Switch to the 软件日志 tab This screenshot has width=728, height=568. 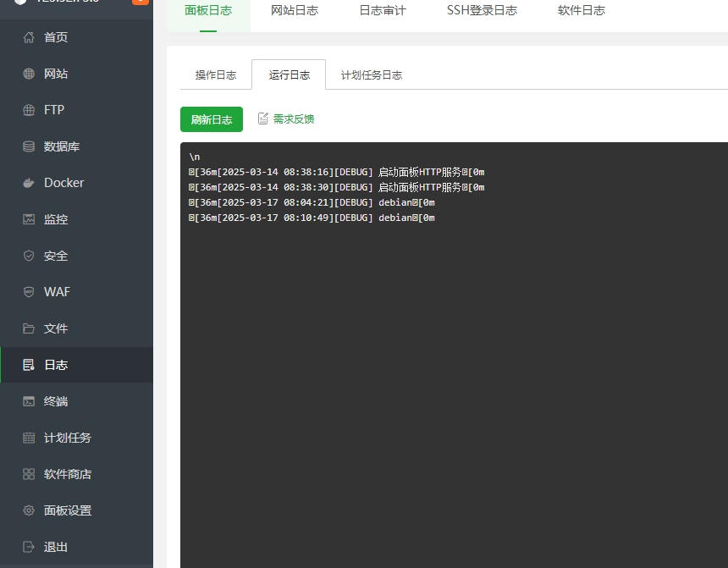point(582,11)
